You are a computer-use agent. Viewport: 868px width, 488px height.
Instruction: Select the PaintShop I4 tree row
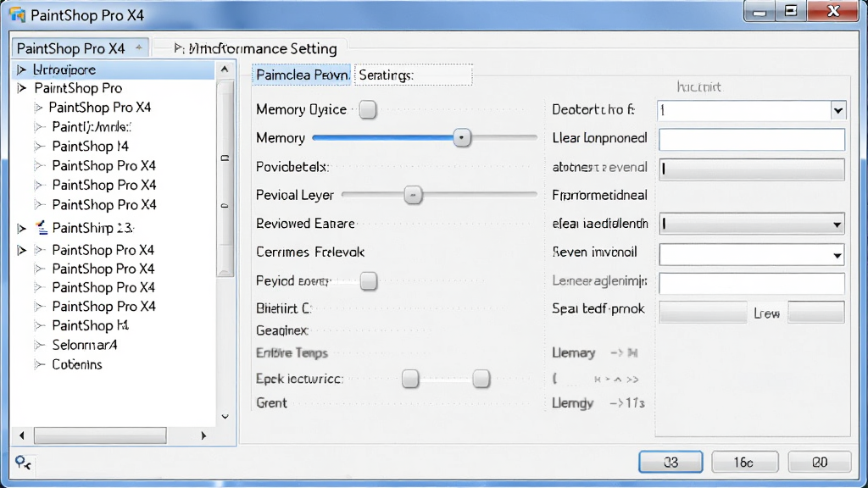(x=90, y=147)
